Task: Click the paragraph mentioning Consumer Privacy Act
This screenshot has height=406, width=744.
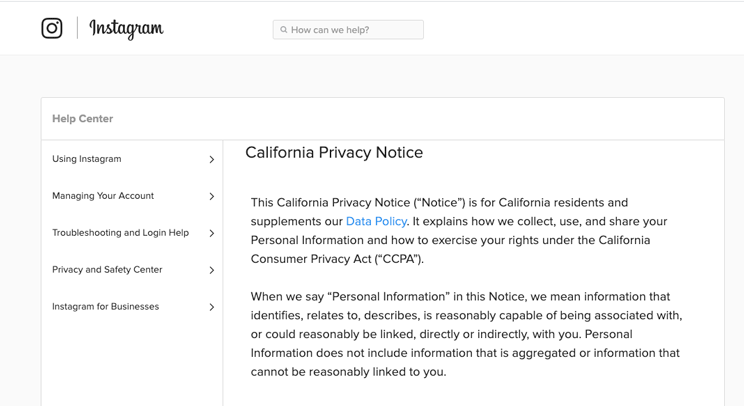Action: pos(459,231)
